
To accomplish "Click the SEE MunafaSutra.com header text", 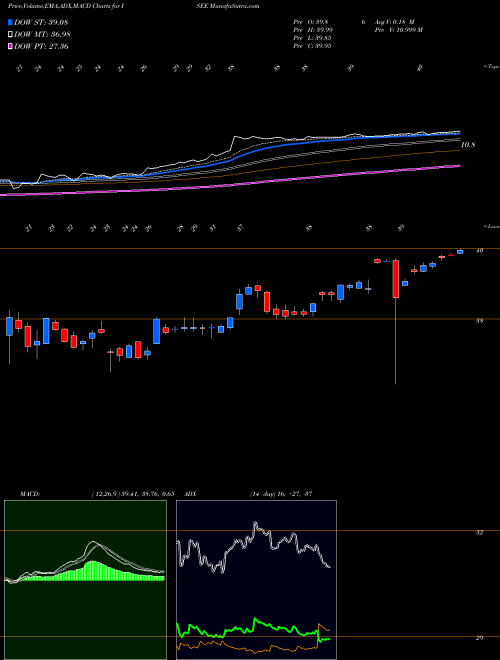I will point(230,6).
